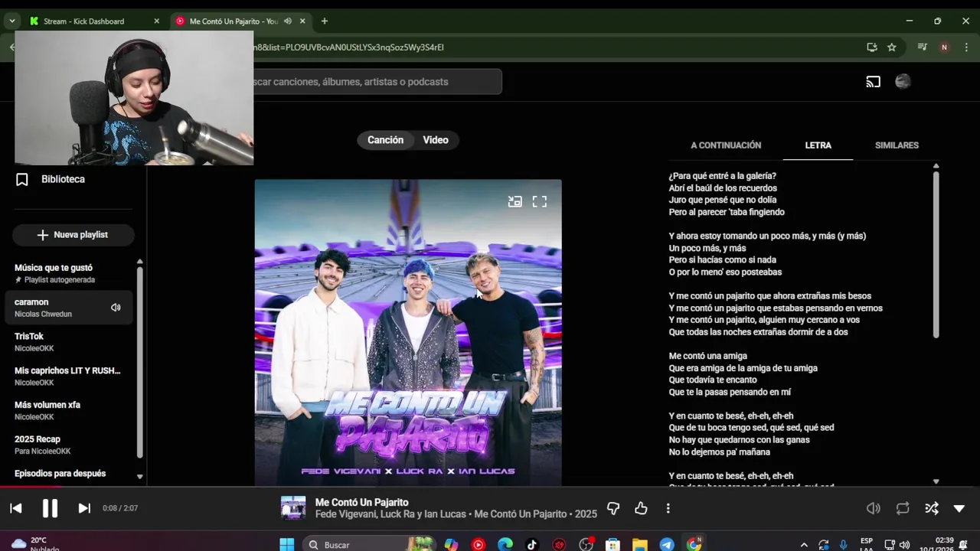Enter fullscreen from the album art
Screen dimensions: 980x551
[x=540, y=202]
